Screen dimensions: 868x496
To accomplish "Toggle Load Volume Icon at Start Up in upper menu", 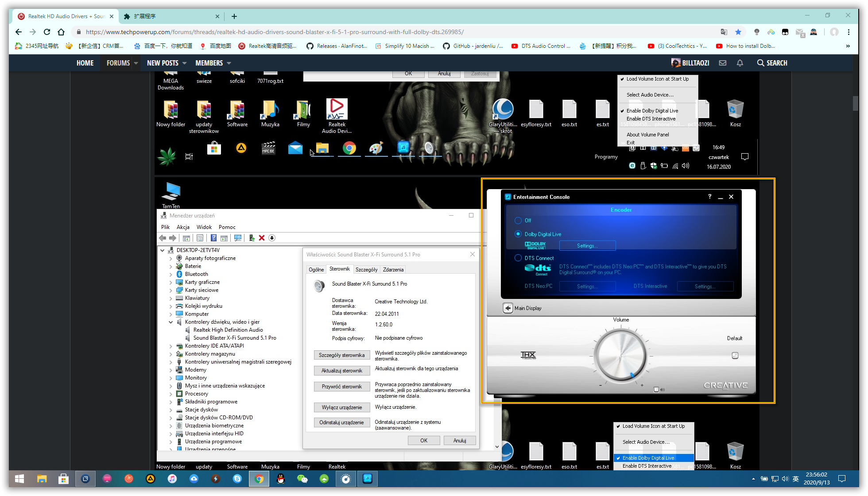I will click(657, 79).
